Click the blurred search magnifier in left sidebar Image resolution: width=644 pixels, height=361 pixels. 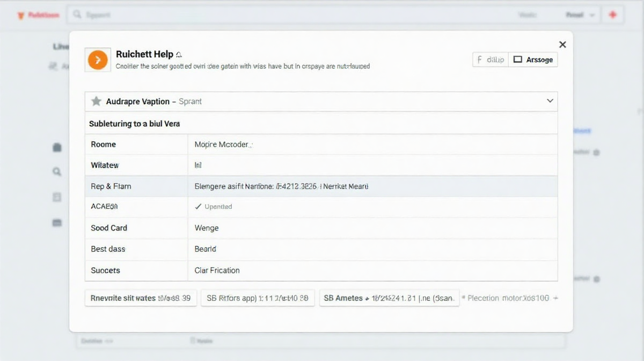point(57,172)
